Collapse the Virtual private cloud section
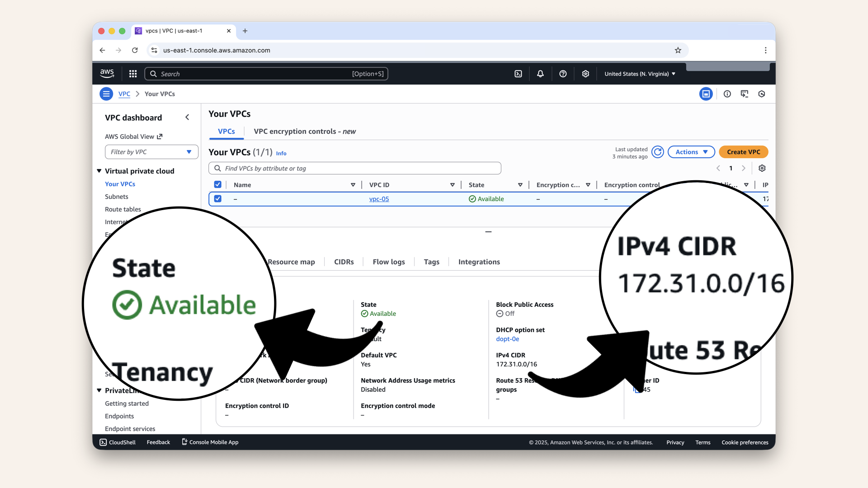Viewport: 868px width, 488px height. pos(99,171)
